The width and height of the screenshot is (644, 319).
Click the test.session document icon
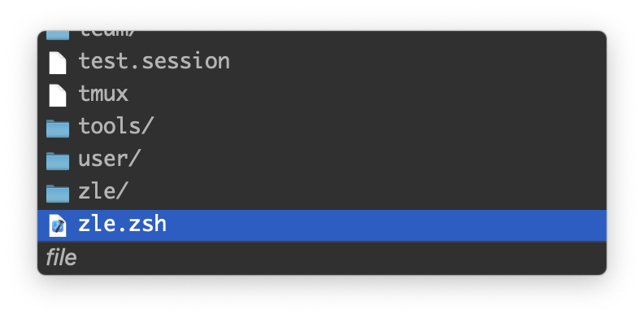click(x=58, y=63)
